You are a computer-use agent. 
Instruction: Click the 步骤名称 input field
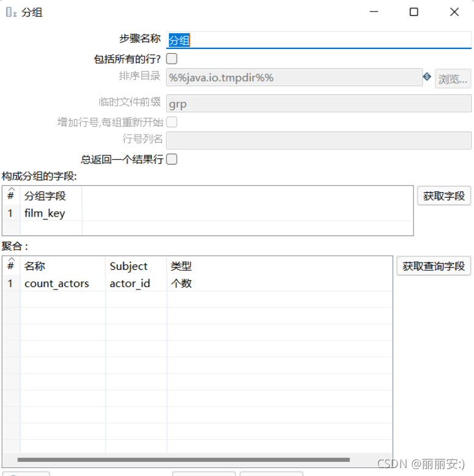(319, 40)
